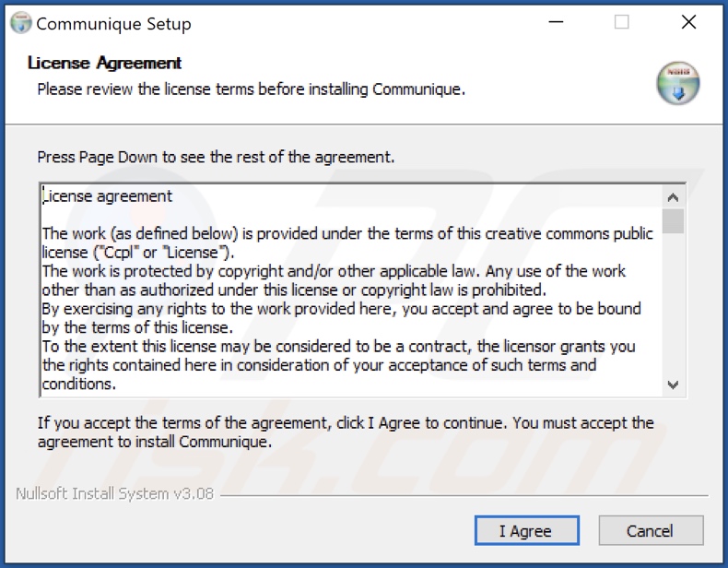
Task: Click the "work is protected by copyright" line
Action: tap(334, 271)
